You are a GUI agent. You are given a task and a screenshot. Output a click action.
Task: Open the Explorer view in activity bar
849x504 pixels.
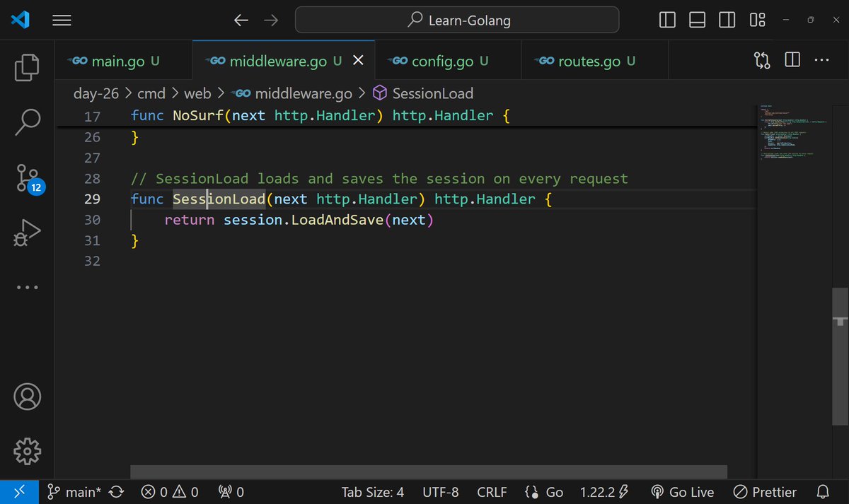click(27, 66)
